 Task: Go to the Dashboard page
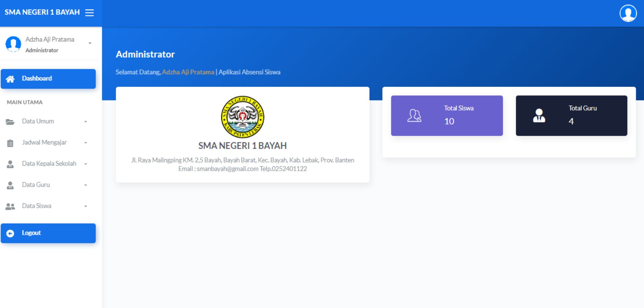37,78
